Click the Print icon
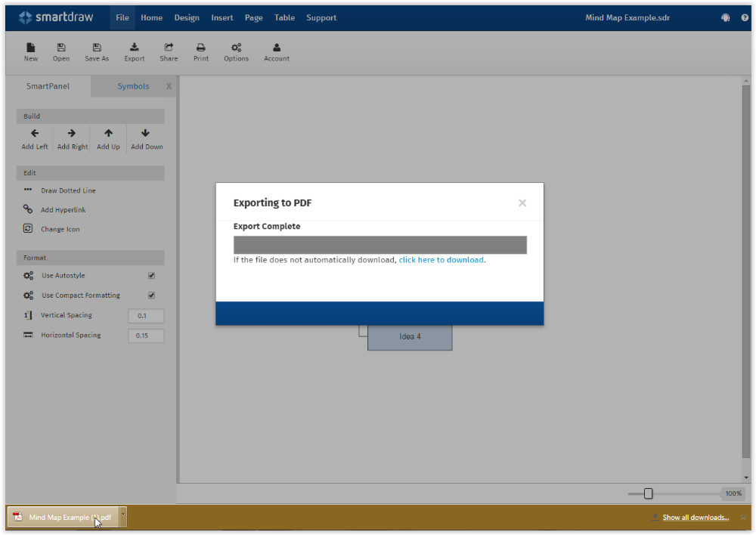756x535 pixels. pos(201,48)
